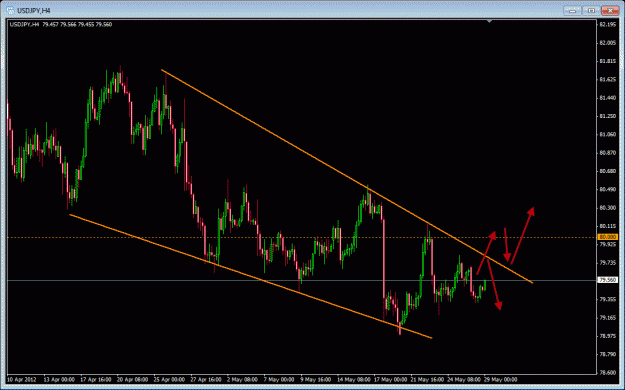
Task: Click the gray chart shift triangle marker
Action: [x=489, y=22]
